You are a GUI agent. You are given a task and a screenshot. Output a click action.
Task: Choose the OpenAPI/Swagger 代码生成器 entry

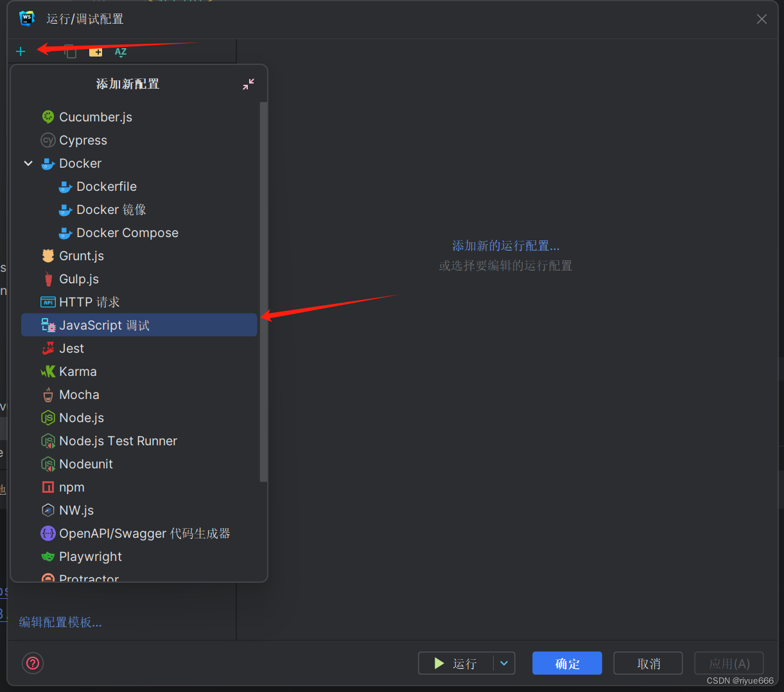pyautogui.click(x=139, y=533)
